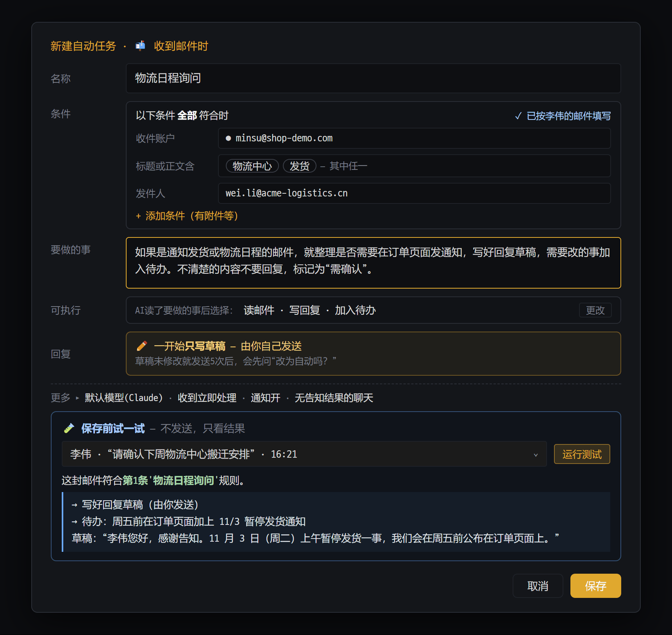Expand the 更多 options triangle
672x635 pixels.
[x=77, y=398]
